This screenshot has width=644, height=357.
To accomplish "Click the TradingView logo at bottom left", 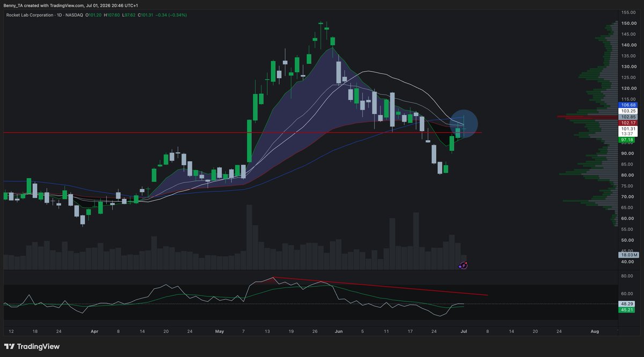I will click(x=32, y=346).
